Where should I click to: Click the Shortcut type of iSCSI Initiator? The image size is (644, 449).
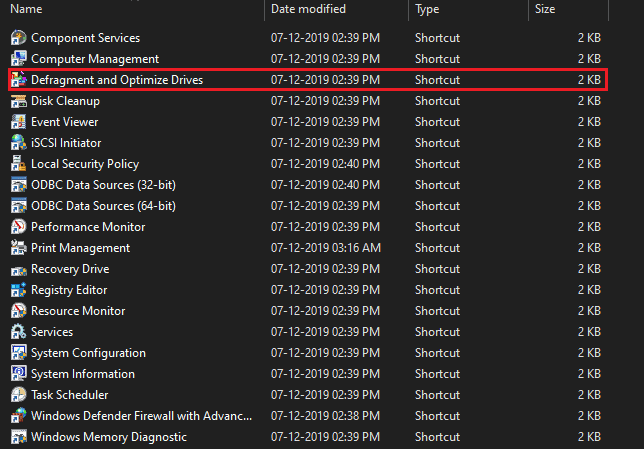coord(437,143)
